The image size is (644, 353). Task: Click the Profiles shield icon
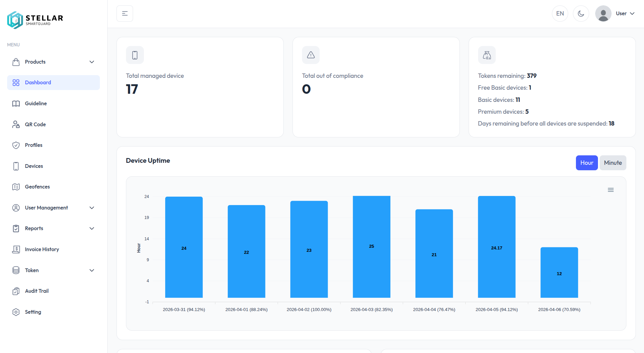coord(16,145)
